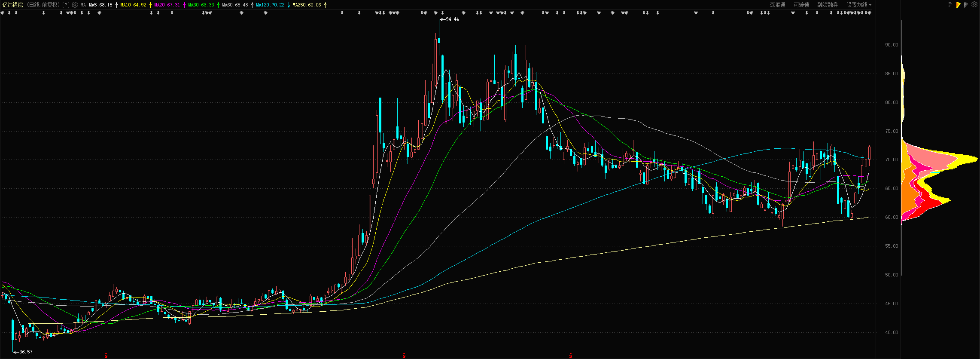Image resolution: width=980 pixels, height=359 pixels.
Task: Expand the 设置均线 dropdown arrow
Action: pyautogui.click(x=870, y=5)
